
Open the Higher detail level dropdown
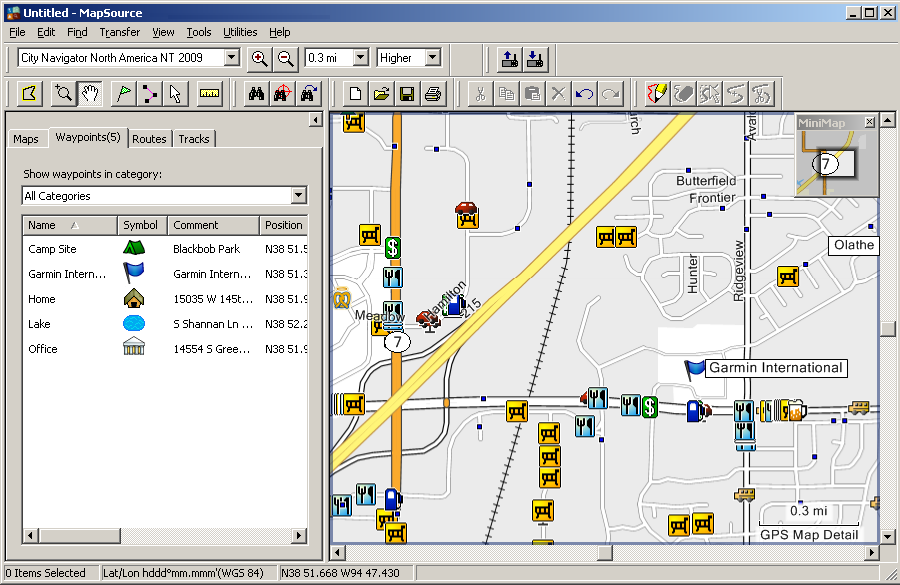433,57
